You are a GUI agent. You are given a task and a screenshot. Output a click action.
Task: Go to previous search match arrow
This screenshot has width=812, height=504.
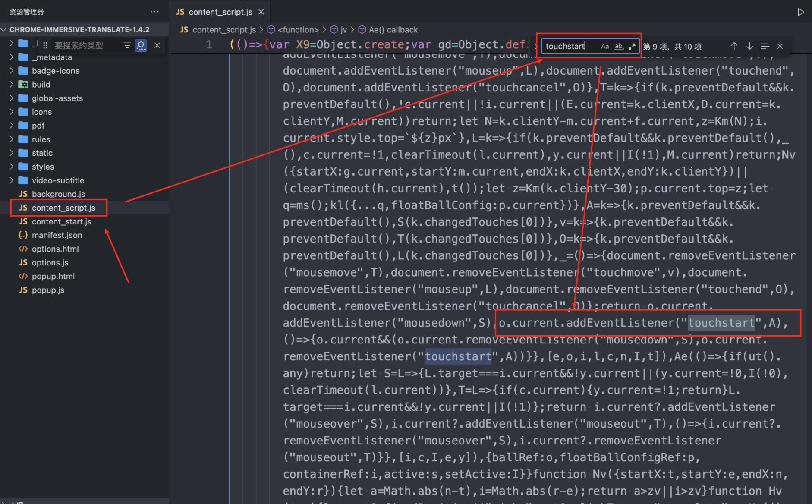coord(734,46)
